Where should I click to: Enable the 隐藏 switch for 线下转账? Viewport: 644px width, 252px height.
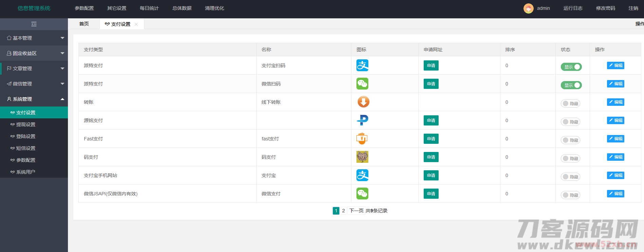(x=570, y=104)
